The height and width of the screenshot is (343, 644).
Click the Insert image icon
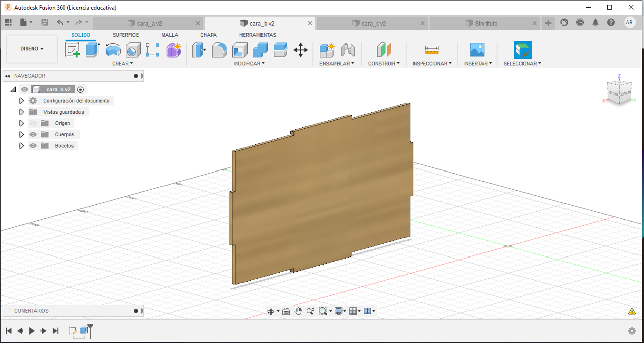[x=477, y=50]
